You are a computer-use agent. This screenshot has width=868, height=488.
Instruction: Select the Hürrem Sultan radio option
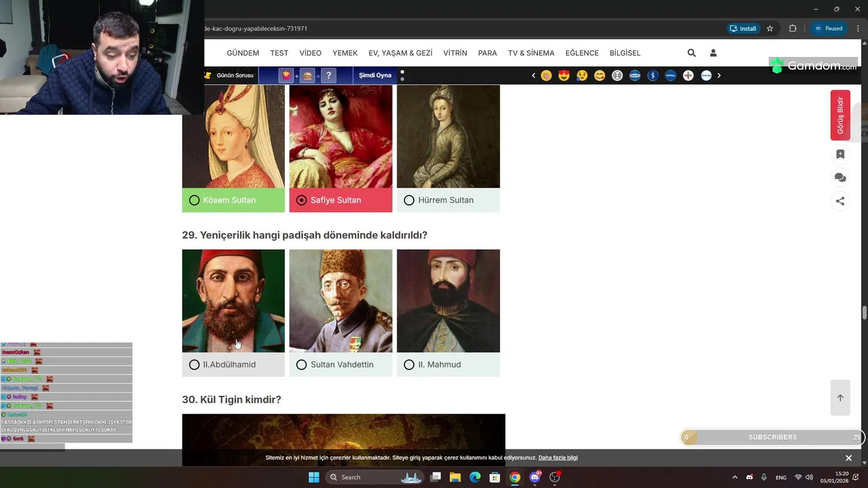click(409, 200)
